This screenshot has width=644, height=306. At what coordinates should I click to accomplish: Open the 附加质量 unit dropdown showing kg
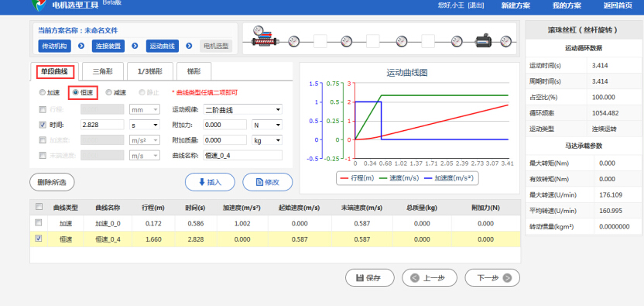[x=267, y=140]
